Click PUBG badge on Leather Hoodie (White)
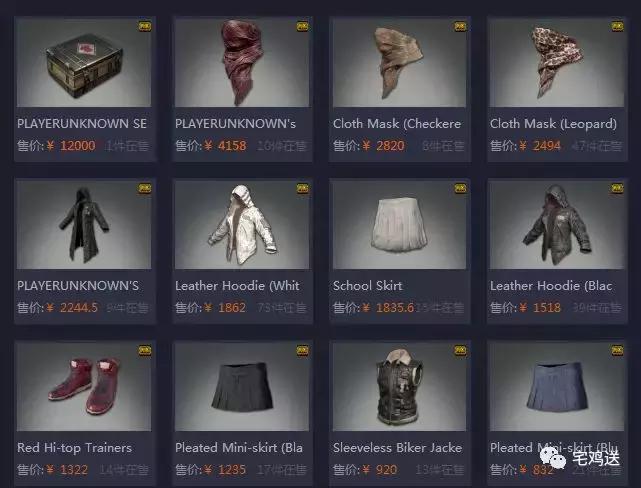The width and height of the screenshot is (641, 488). (303, 188)
